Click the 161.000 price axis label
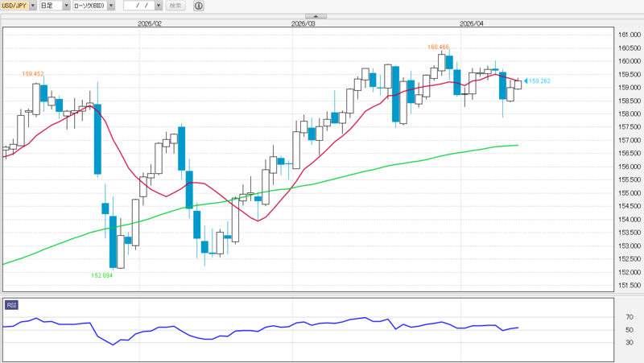 tap(630, 35)
